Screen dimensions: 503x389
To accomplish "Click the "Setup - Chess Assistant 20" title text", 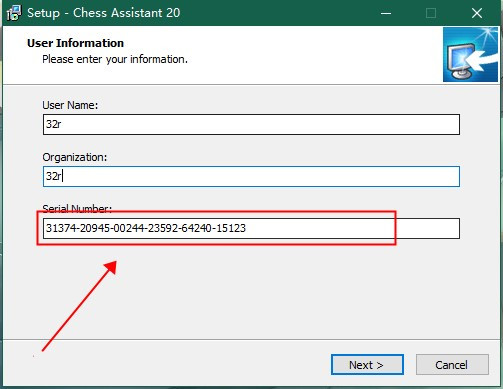I will [x=104, y=13].
